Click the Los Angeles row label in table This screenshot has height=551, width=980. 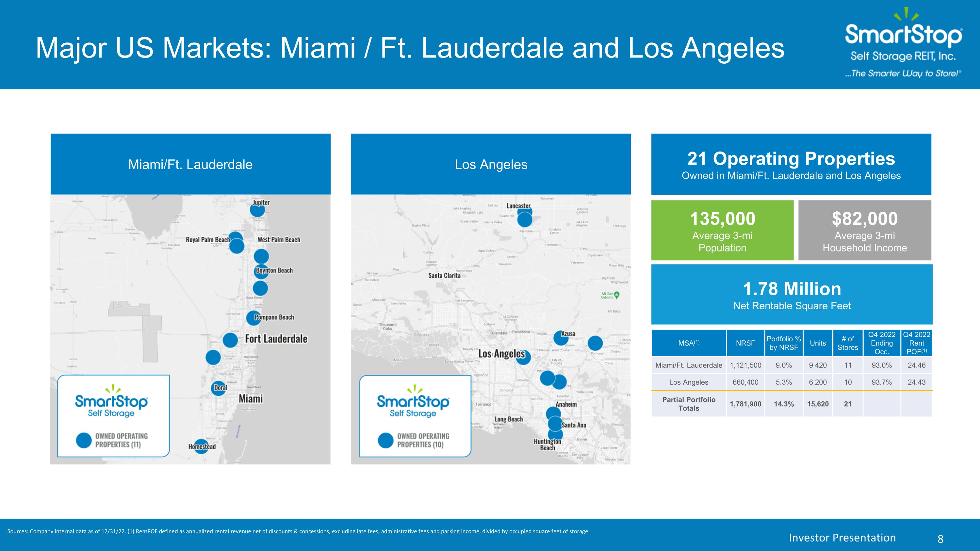(x=689, y=382)
